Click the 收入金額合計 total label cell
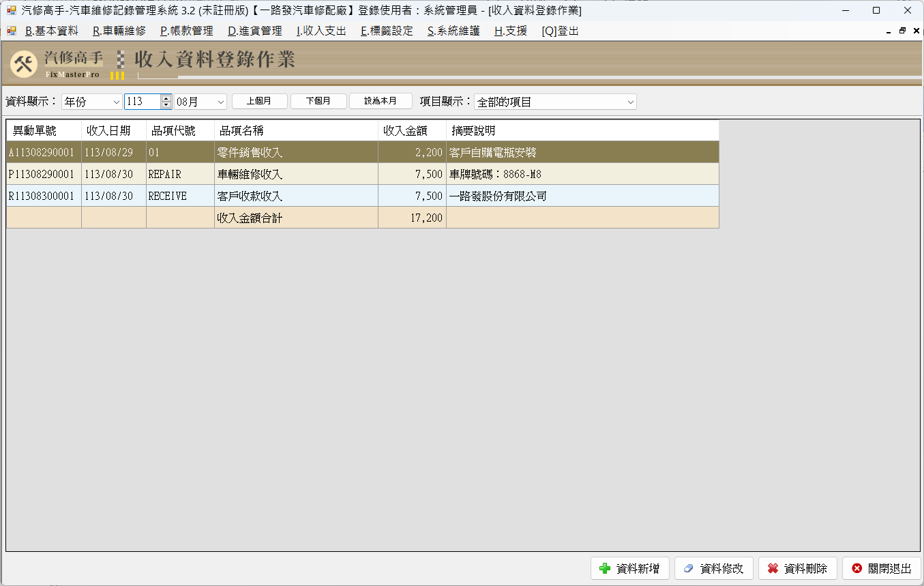The width and height of the screenshot is (924, 586). 296,218
